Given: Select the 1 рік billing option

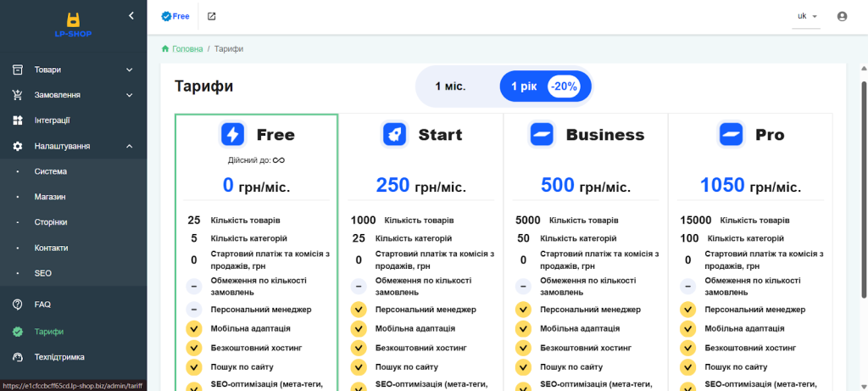Looking at the screenshot, I should point(524,87).
